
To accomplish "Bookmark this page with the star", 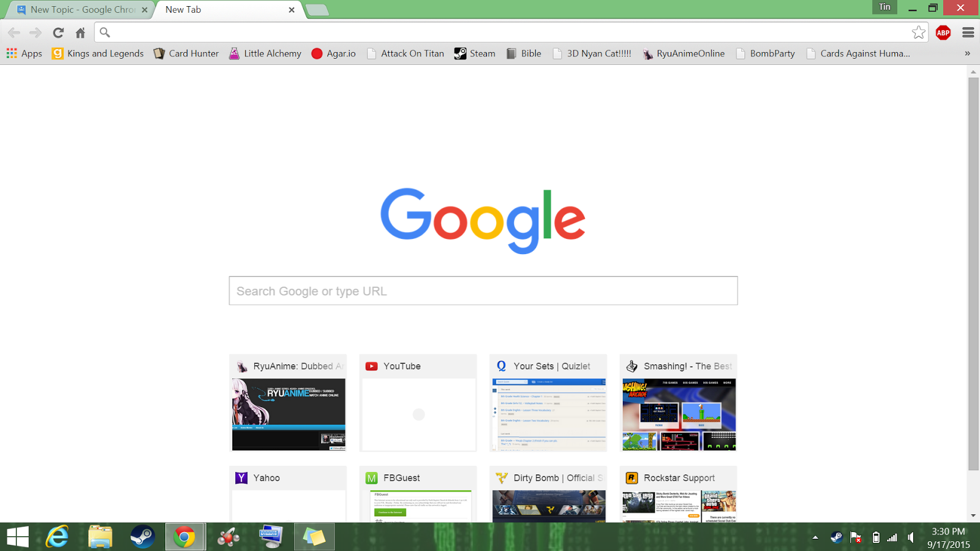I will 918,32.
